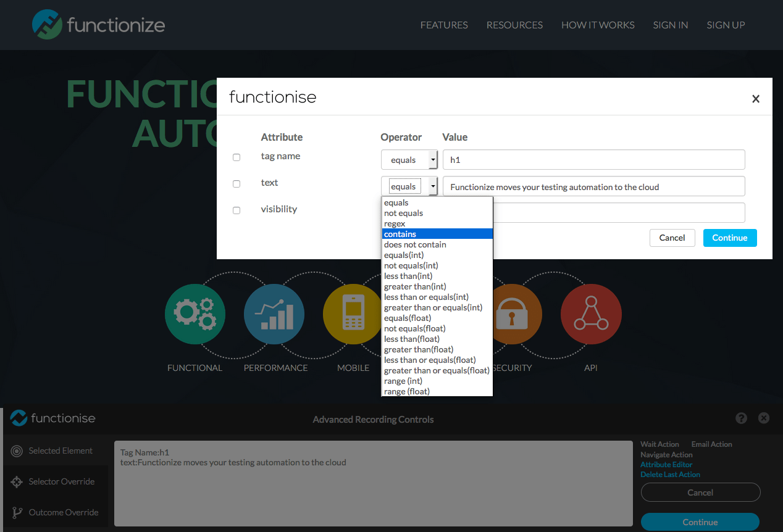
Task: Click the Tag Name:h1 details text area
Action: [374, 483]
